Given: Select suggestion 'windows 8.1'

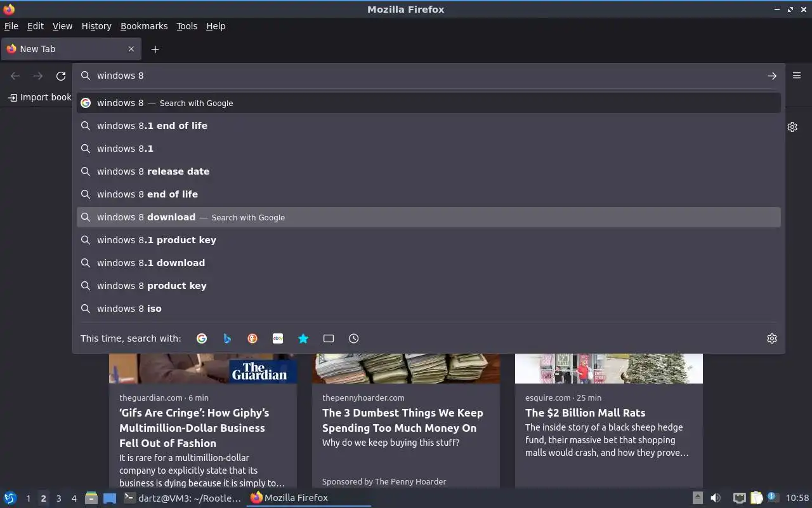Looking at the screenshot, I should tap(429, 149).
